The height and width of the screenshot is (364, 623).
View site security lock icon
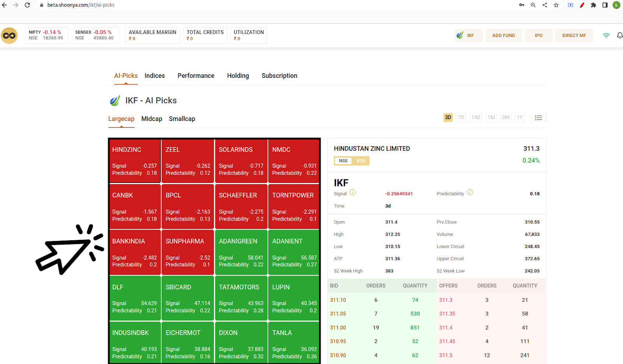[42, 5]
